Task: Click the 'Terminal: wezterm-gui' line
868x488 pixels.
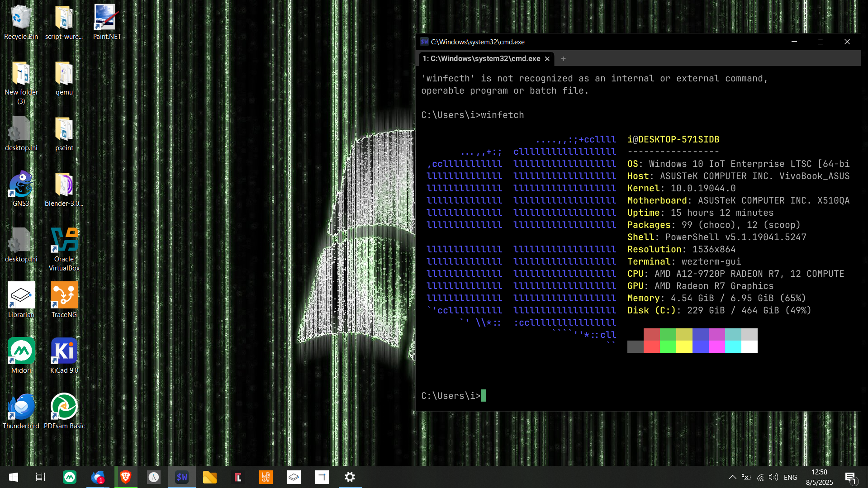Action: (684, 262)
